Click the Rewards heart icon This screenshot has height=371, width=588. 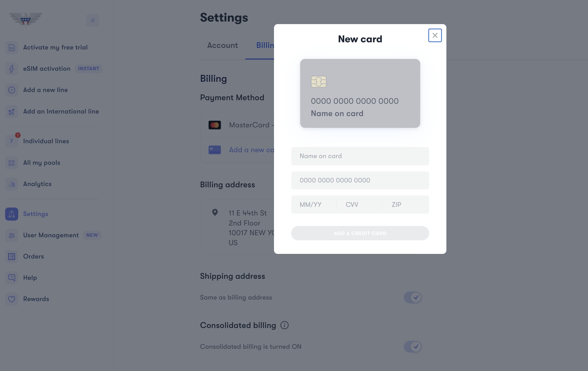click(12, 299)
